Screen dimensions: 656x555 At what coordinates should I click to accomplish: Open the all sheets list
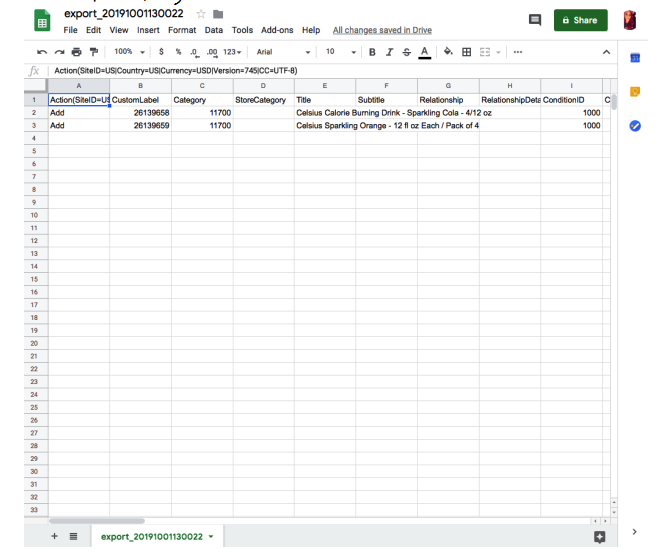pos(73,537)
